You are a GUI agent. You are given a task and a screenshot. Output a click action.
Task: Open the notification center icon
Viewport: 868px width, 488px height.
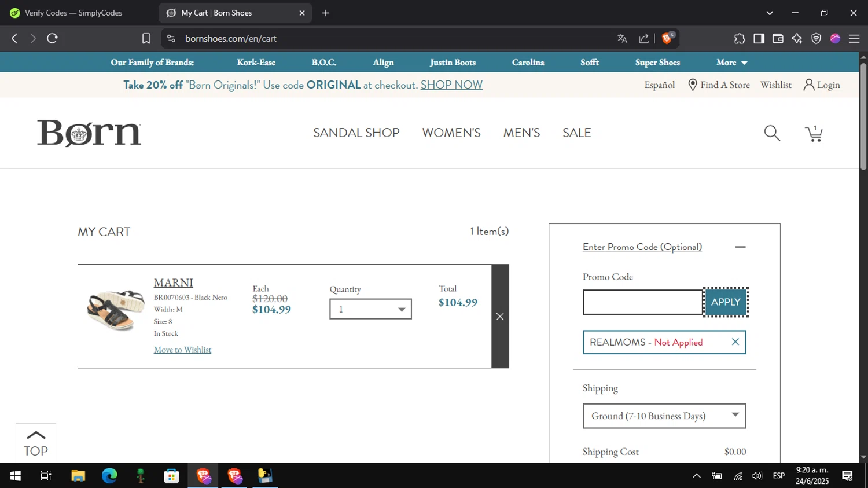[x=848, y=476]
